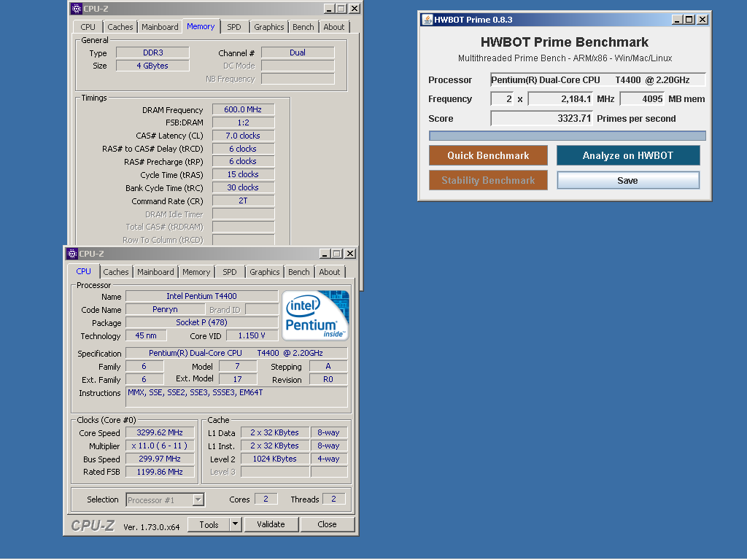747x560 pixels.
Task: Click the 1024 KBytes Level 2 cache value
Action: (x=275, y=459)
